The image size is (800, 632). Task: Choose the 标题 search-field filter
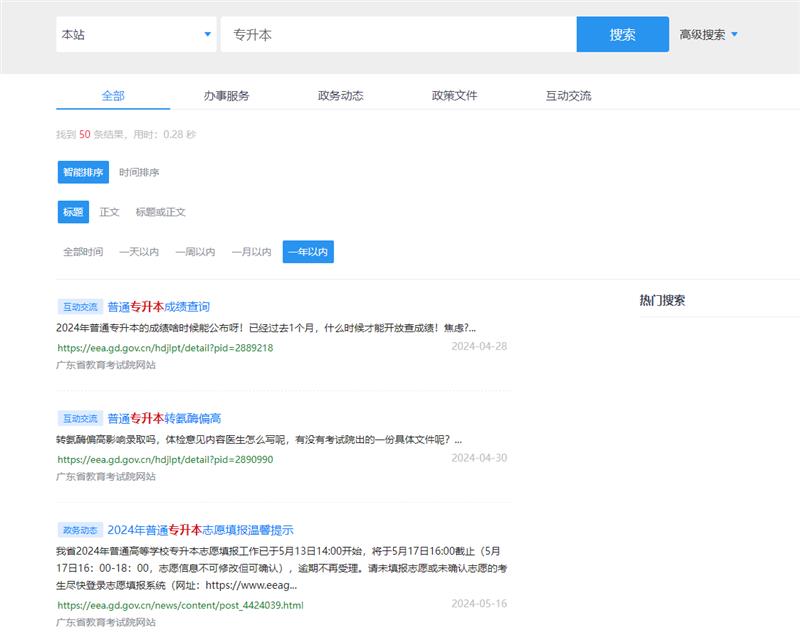click(x=73, y=212)
